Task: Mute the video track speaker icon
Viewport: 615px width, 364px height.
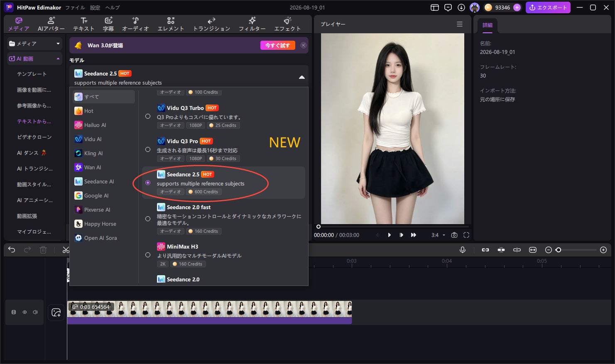Action: (x=35, y=312)
